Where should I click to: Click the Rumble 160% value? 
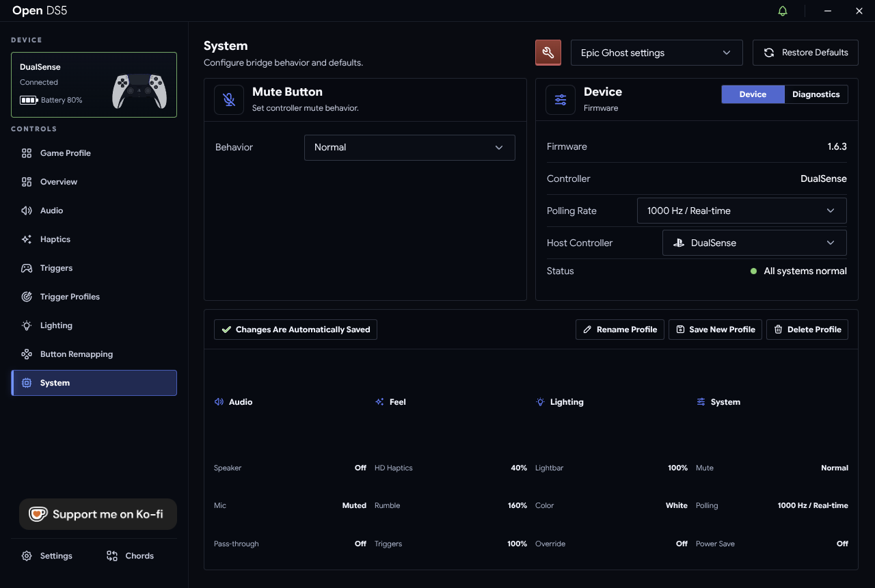519,505
